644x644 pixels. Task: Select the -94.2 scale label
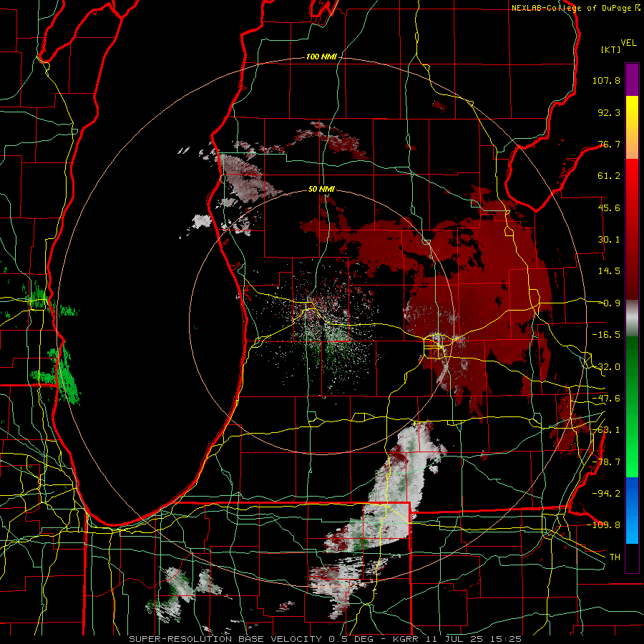point(606,493)
